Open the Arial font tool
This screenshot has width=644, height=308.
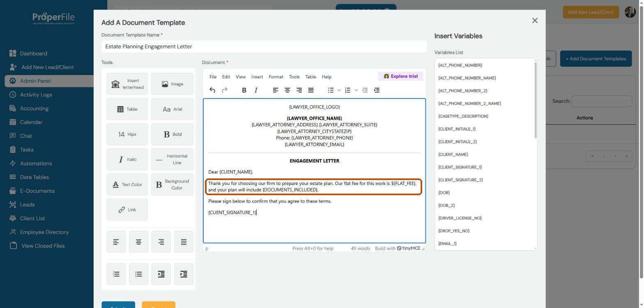coord(172,109)
